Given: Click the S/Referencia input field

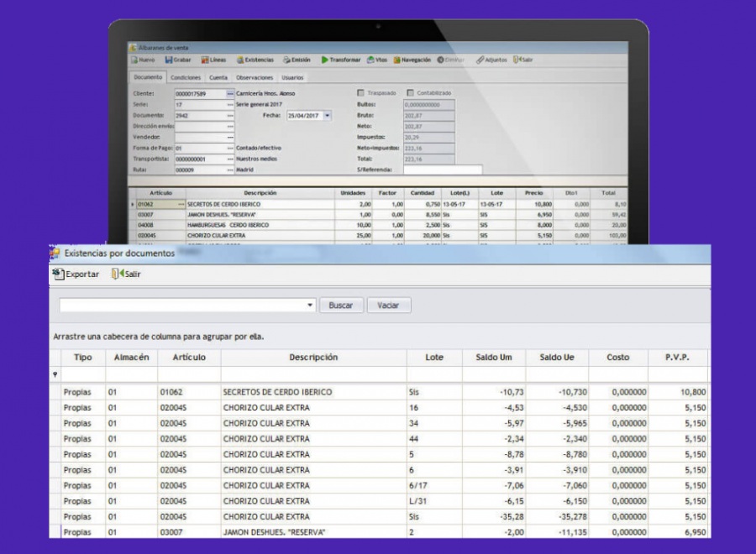Looking at the screenshot, I should coord(443,170).
